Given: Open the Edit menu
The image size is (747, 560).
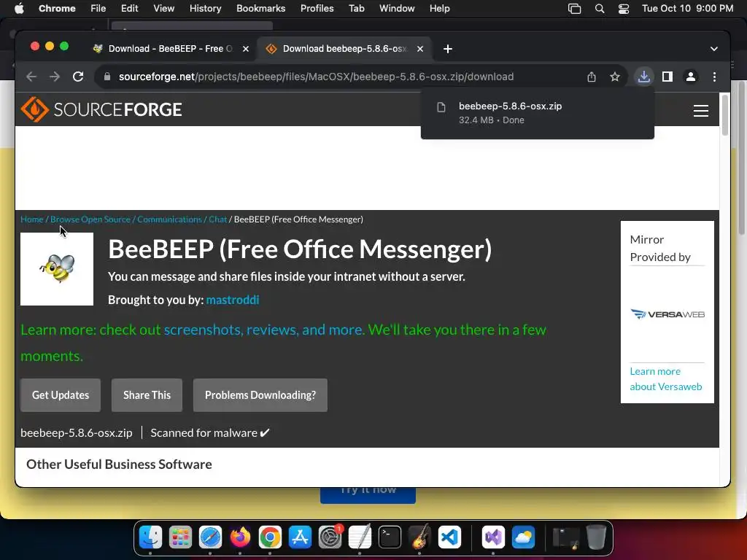Looking at the screenshot, I should coord(129,9).
